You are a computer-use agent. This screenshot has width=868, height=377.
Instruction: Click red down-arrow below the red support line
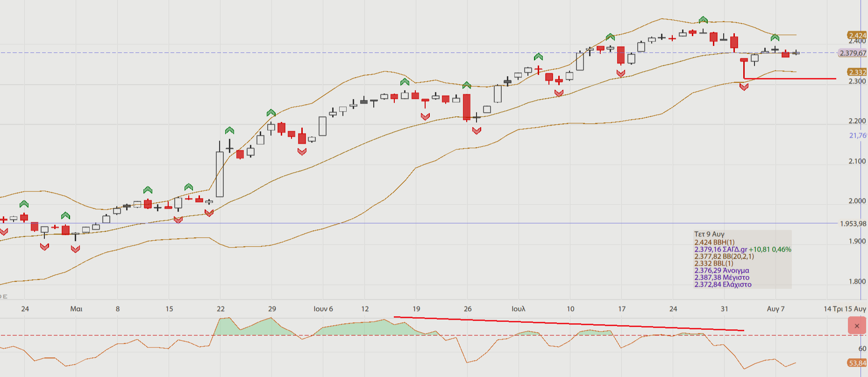coord(744,87)
